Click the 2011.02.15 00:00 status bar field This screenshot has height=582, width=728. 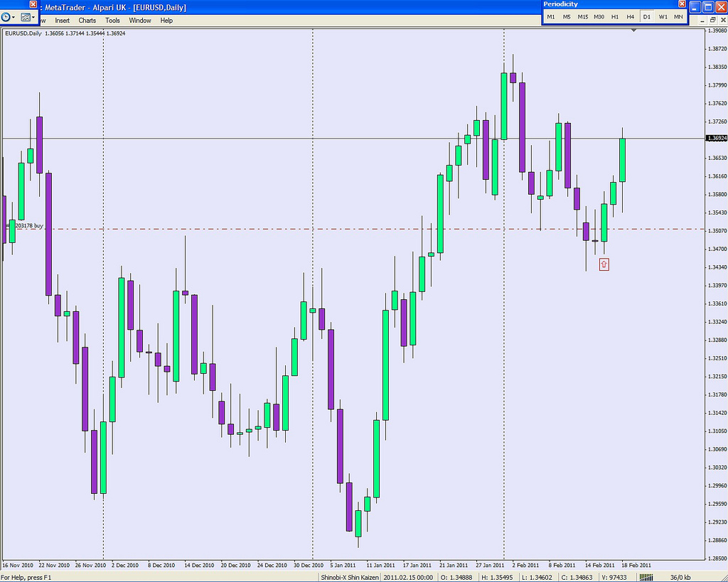[x=408, y=577]
